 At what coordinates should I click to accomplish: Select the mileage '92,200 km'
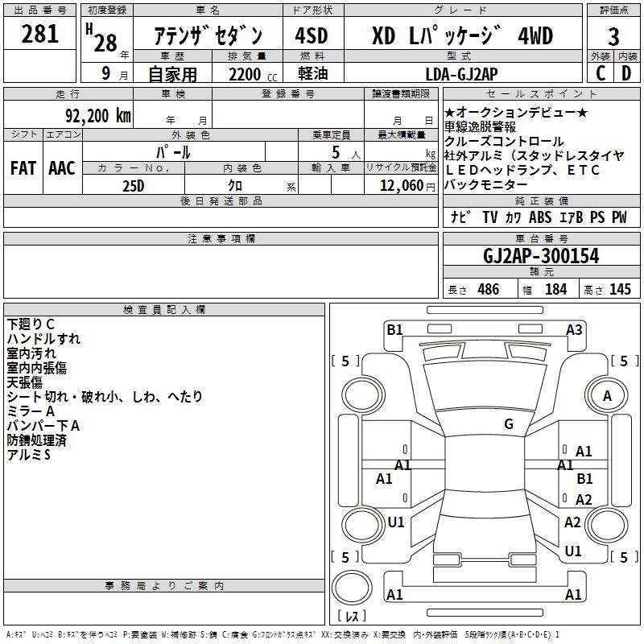pyautogui.click(x=97, y=116)
